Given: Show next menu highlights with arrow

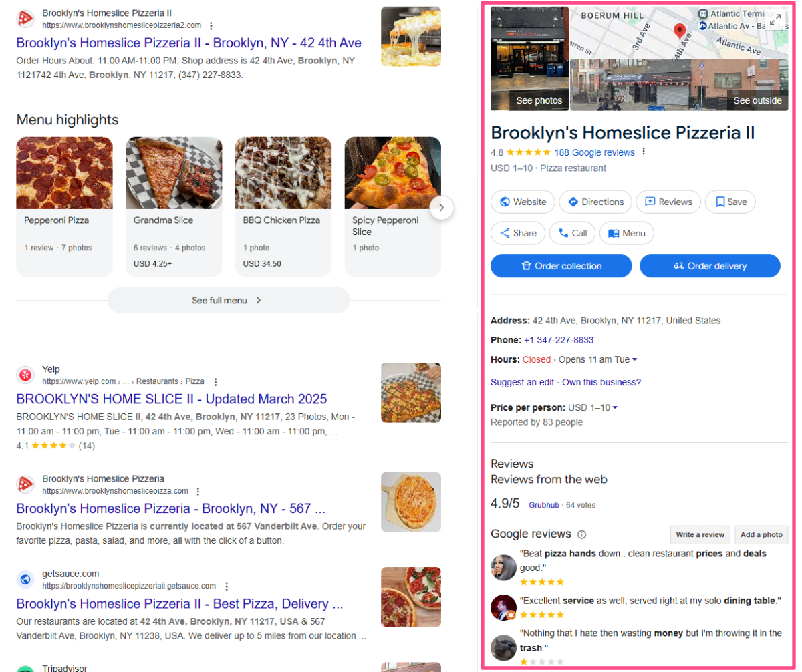Looking at the screenshot, I should pyautogui.click(x=442, y=207).
